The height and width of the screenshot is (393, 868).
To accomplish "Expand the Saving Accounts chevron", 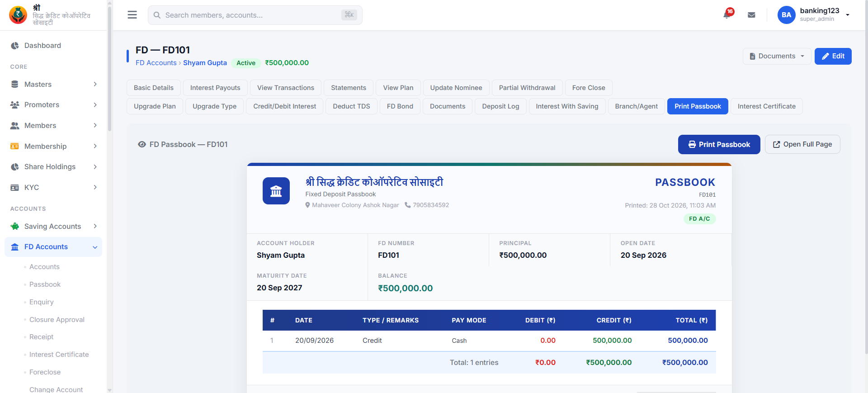I will 95,226.
